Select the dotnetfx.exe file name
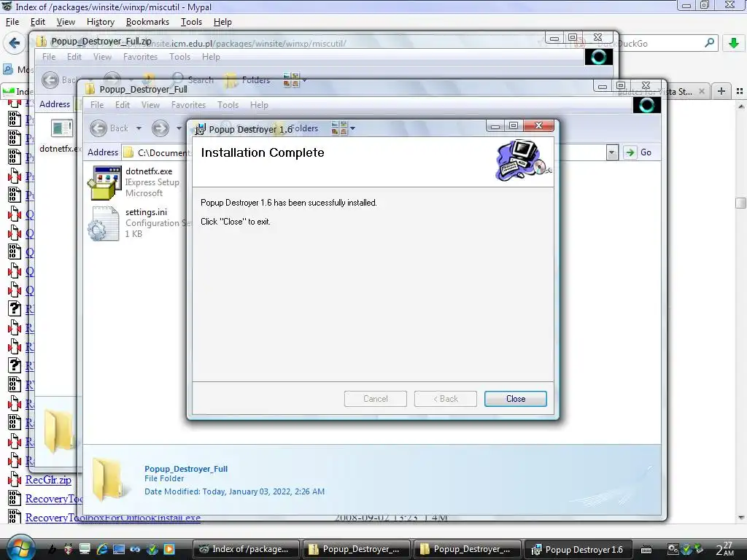The width and height of the screenshot is (747, 560). [x=149, y=171]
